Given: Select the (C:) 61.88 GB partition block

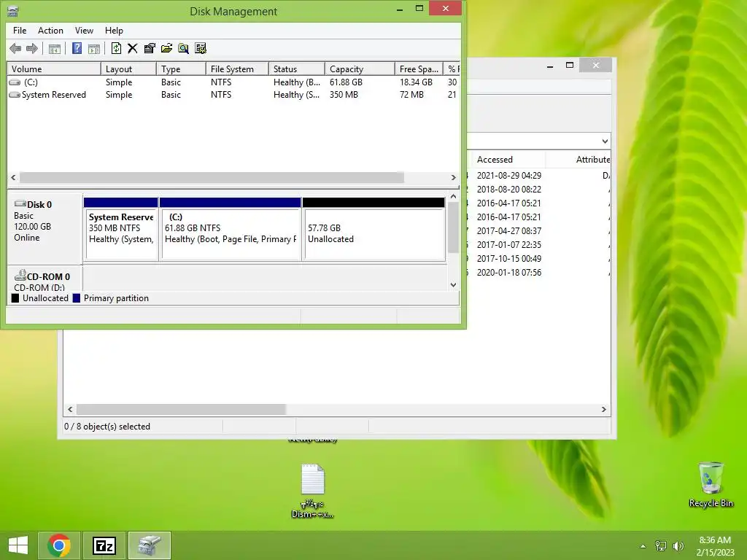Looking at the screenshot, I should pyautogui.click(x=230, y=229).
